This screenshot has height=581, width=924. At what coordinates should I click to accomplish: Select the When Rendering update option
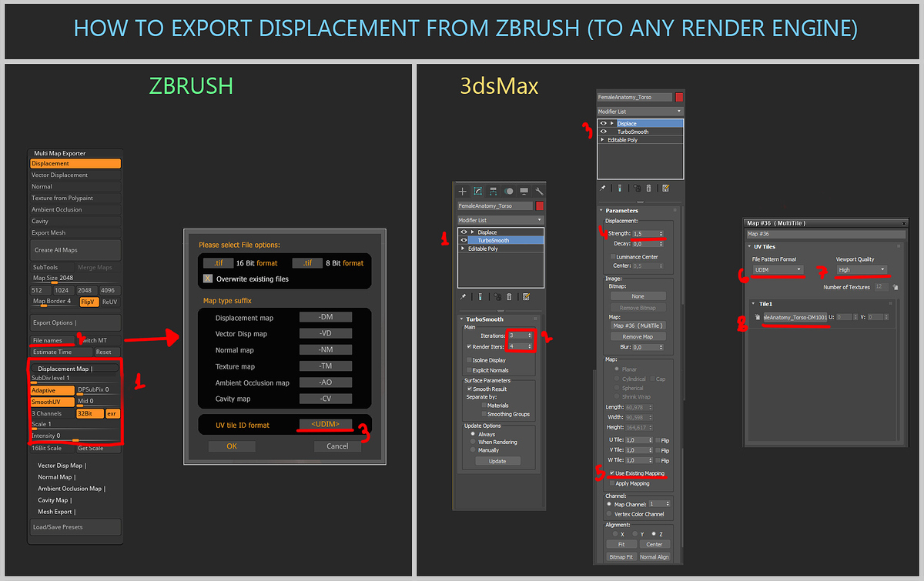coord(473,442)
